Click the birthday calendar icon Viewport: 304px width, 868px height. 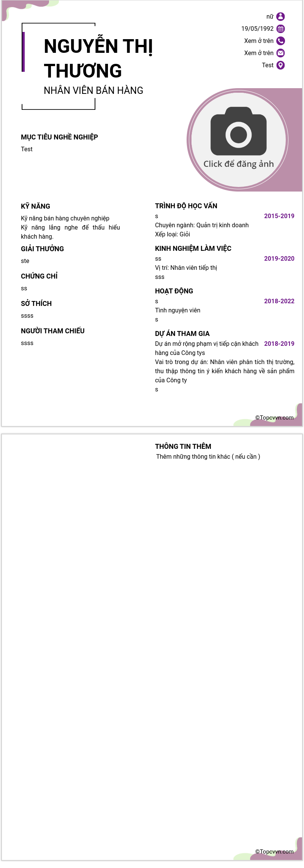[x=280, y=29]
